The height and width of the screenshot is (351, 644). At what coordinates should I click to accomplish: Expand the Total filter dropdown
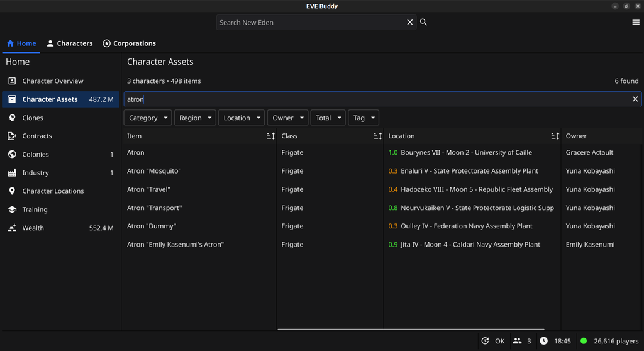point(328,118)
